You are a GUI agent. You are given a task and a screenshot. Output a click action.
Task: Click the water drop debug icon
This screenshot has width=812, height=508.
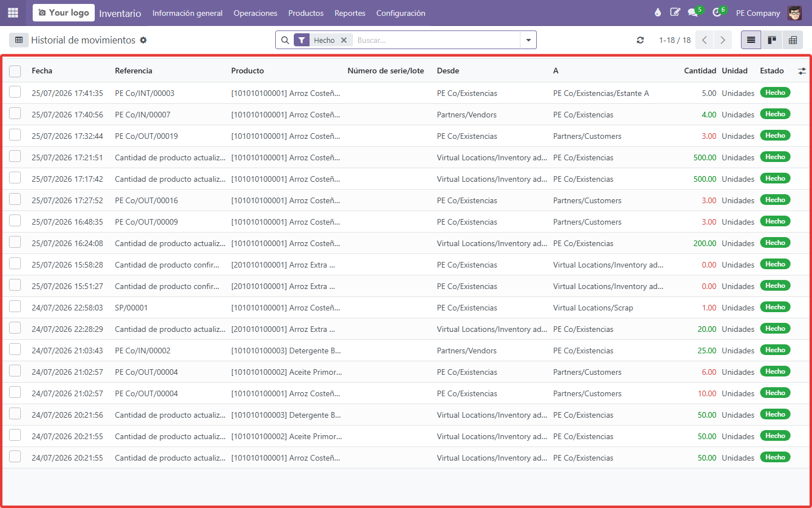657,12
